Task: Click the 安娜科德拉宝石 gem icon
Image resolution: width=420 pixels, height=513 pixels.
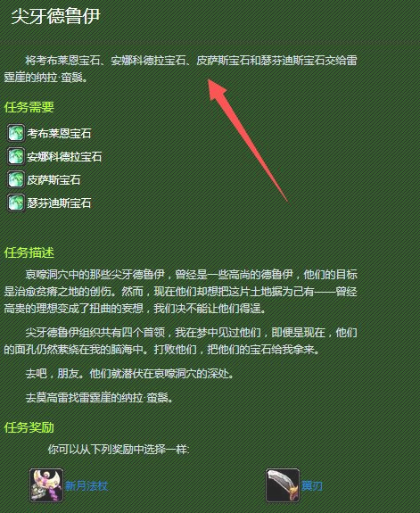Action: (x=16, y=156)
